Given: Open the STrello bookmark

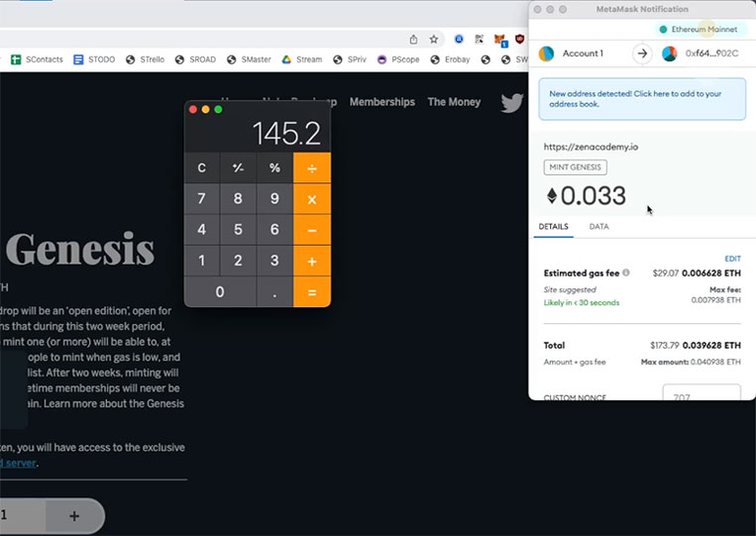Looking at the screenshot, I should 145,59.
